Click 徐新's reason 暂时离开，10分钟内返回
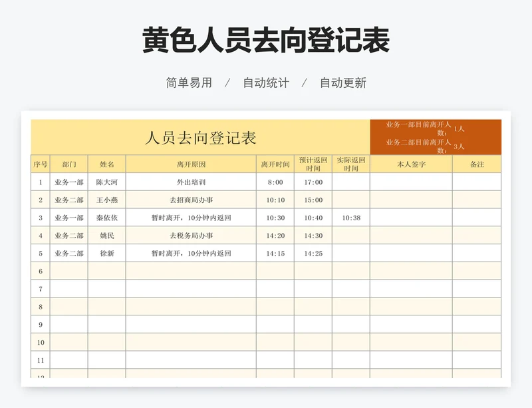 click(191, 253)
